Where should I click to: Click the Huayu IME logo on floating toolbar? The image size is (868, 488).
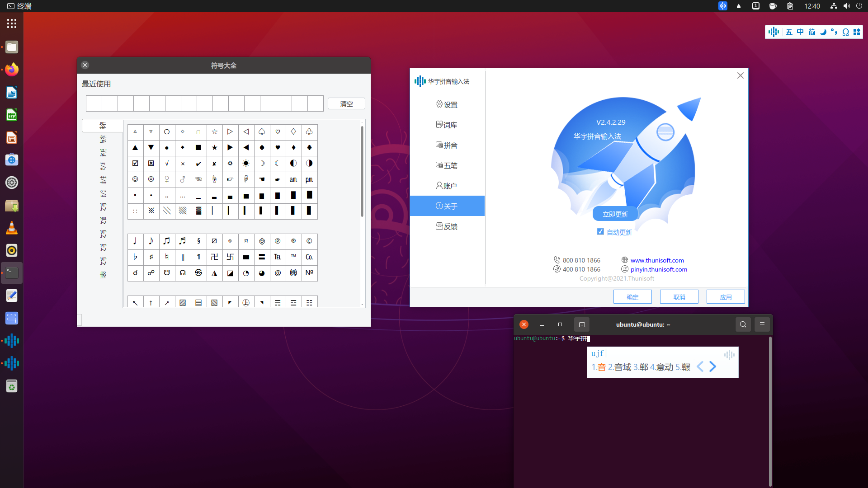[x=774, y=32]
